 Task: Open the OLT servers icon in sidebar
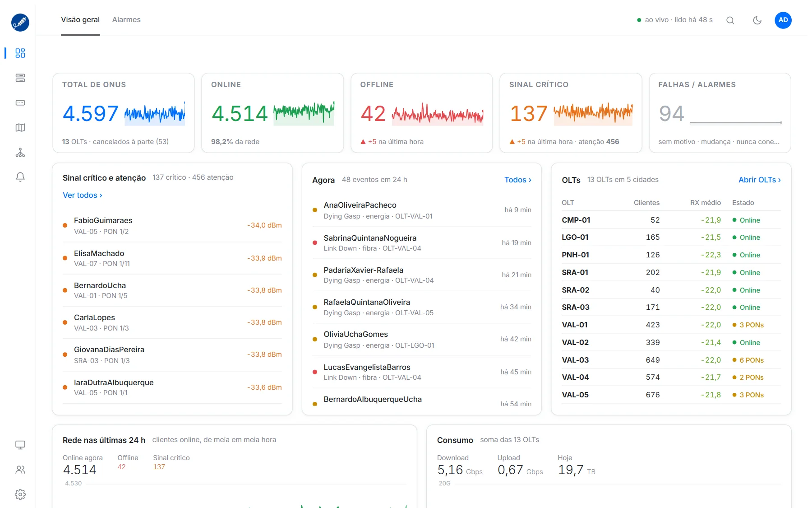(x=20, y=78)
